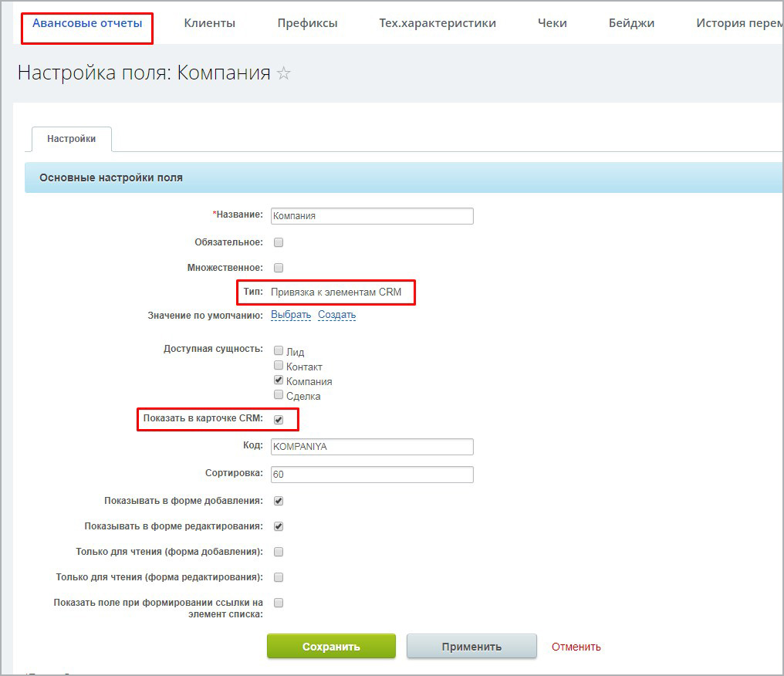Click the Выбрать default value link
Image resolution: width=784 pixels, height=676 pixels.
pyautogui.click(x=290, y=315)
